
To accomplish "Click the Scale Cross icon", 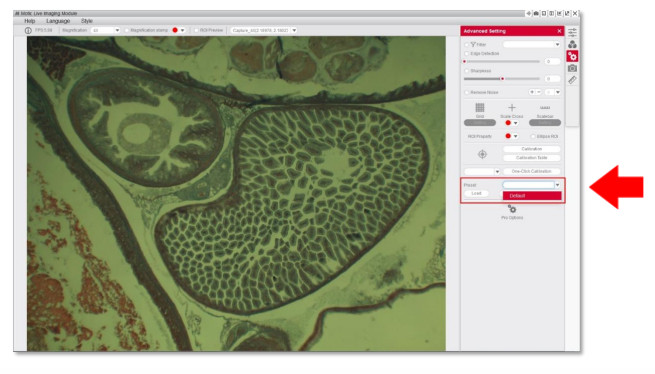I will (x=511, y=108).
